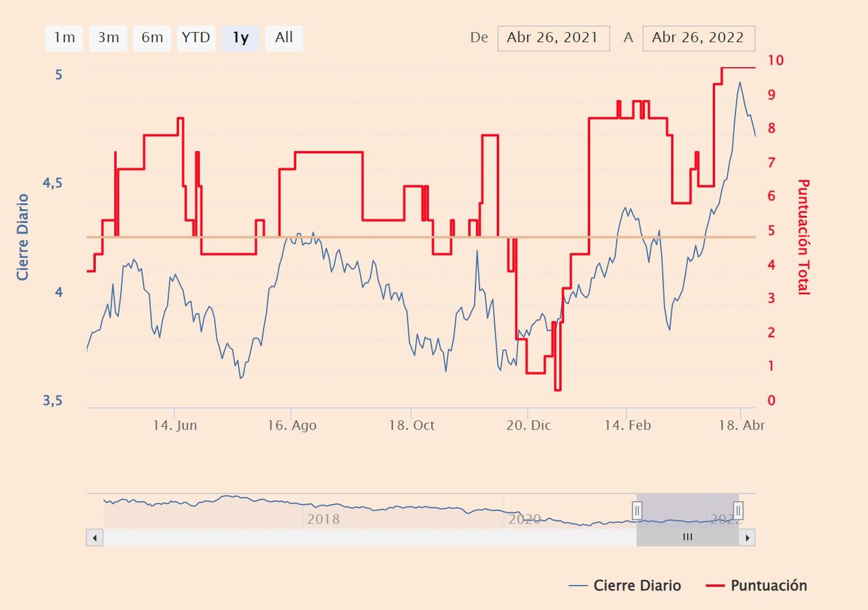This screenshot has height=610, width=868.
Task: Click the red axis value 10
Action: pos(775,60)
